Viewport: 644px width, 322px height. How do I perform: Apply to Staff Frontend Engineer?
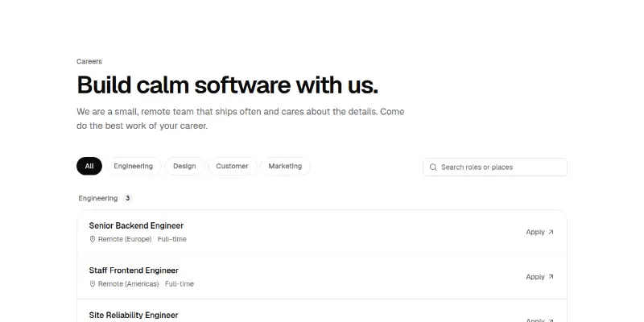pyautogui.click(x=539, y=277)
